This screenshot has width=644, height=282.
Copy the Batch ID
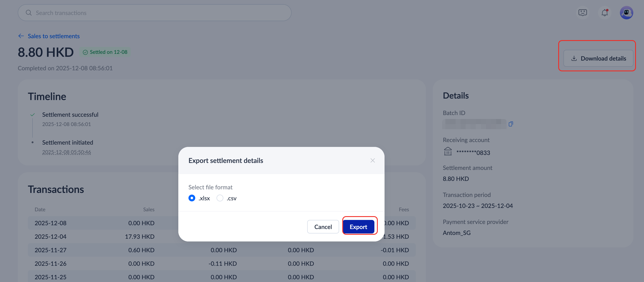(511, 124)
